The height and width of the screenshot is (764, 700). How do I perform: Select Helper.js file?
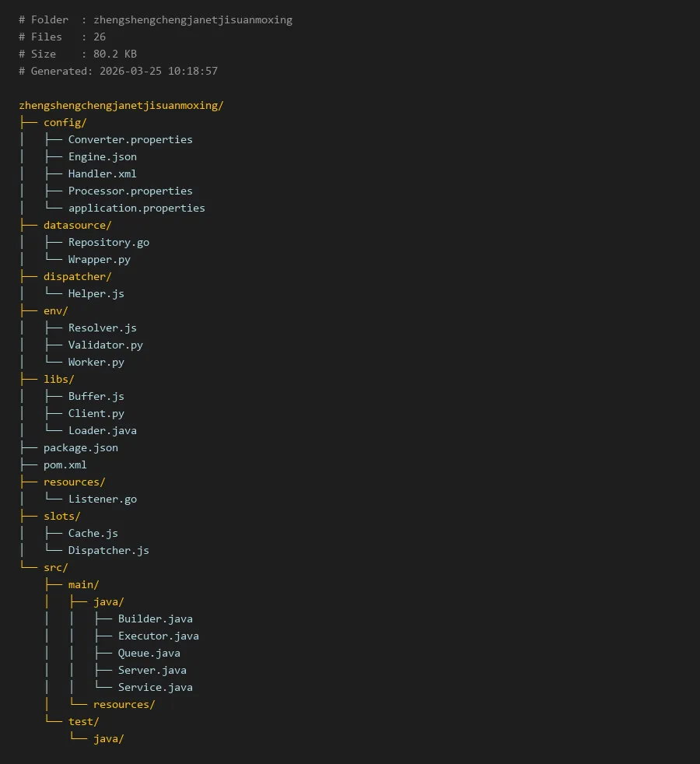(x=96, y=293)
